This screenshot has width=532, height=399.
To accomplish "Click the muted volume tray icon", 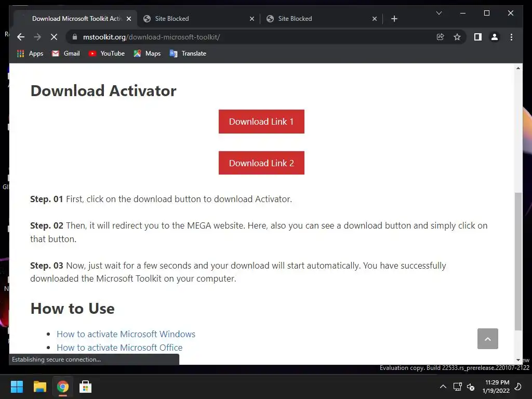I will pyautogui.click(x=471, y=387).
